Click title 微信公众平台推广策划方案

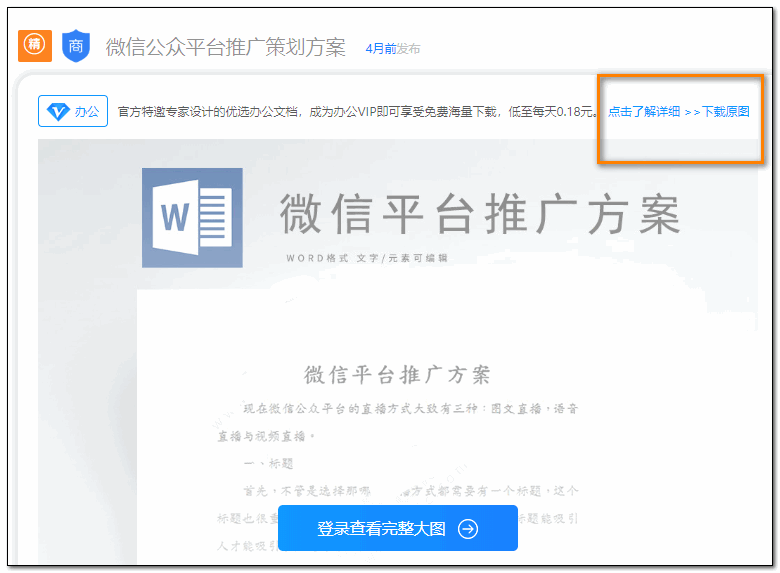coord(225,47)
